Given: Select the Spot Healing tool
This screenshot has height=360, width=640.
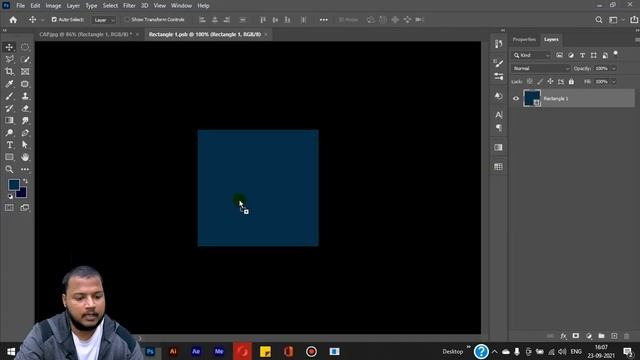Looking at the screenshot, I should pyautogui.click(x=25, y=84).
